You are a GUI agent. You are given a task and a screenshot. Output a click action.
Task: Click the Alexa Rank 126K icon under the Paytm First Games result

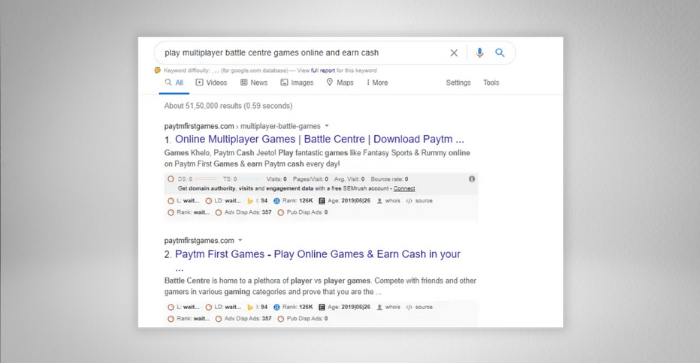coord(276,307)
